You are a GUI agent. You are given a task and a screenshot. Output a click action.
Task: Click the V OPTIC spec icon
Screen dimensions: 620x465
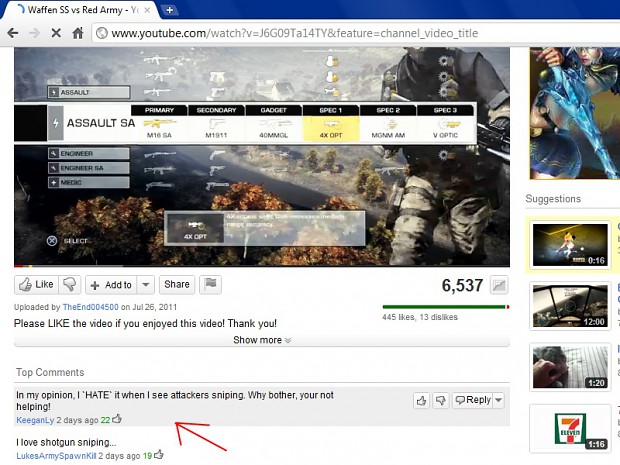coord(448,125)
